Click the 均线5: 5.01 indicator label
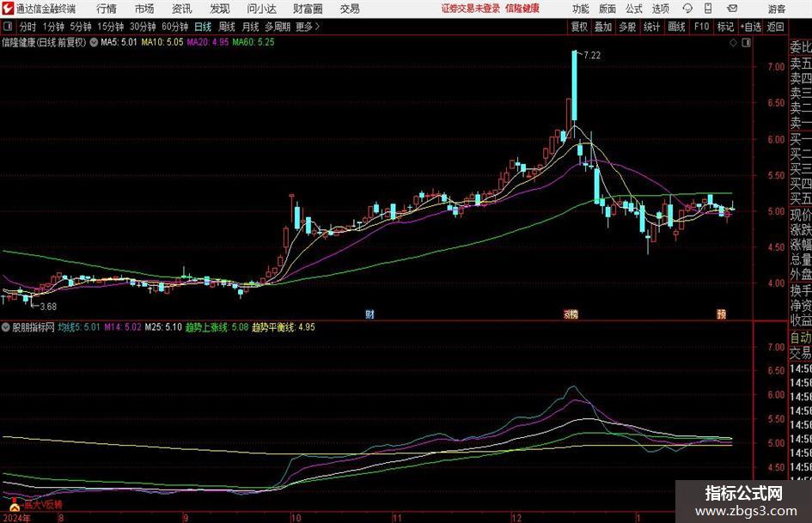Viewport: 812px width, 523px height. coord(79,327)
